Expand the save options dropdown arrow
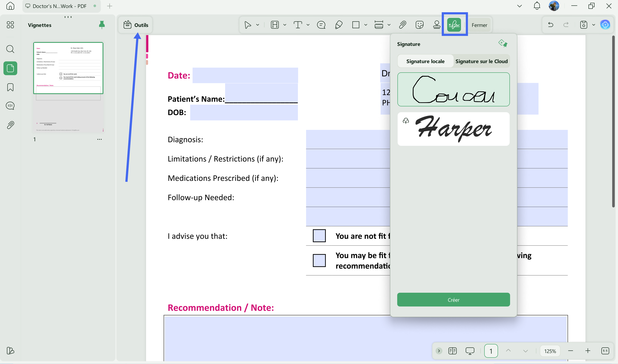Image resolution: width=618 pixels, height=364 pixels. click(593, 25)
